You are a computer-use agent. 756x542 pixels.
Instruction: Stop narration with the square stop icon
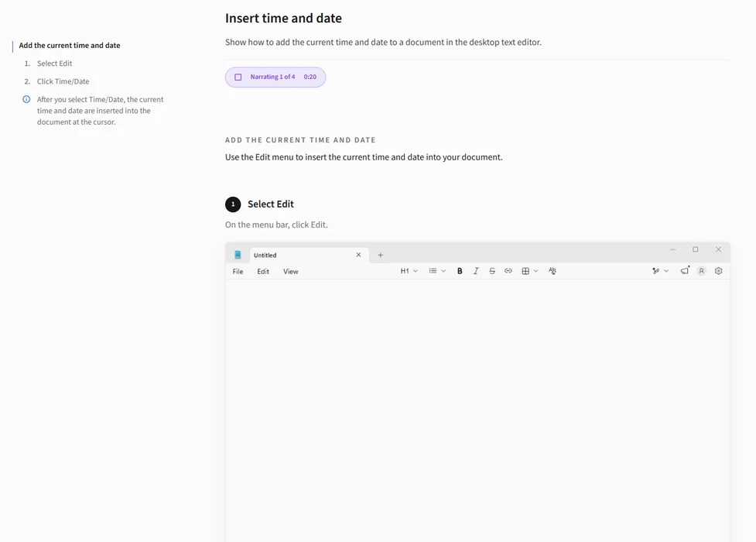[238, 77]
